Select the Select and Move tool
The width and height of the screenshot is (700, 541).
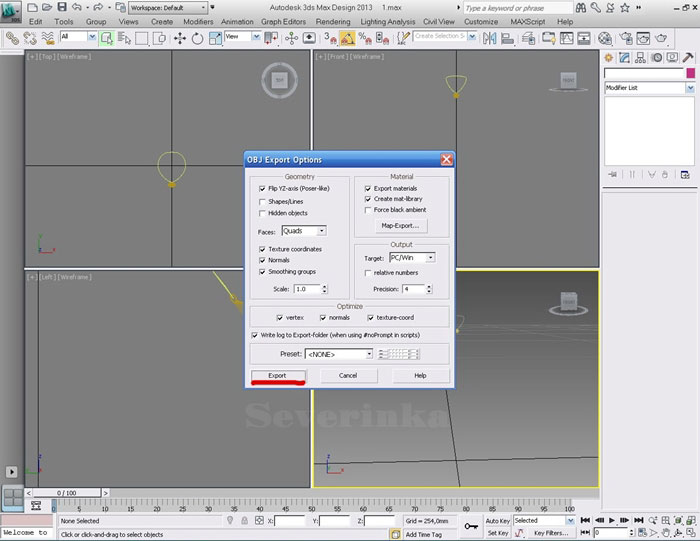[x=181, y=37]
